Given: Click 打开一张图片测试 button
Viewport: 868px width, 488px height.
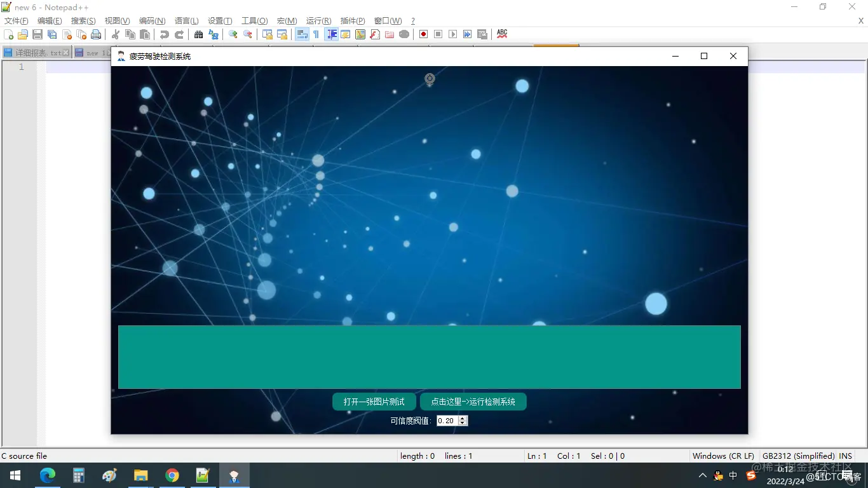Looking at the screenshot, I should coord(374,402).
